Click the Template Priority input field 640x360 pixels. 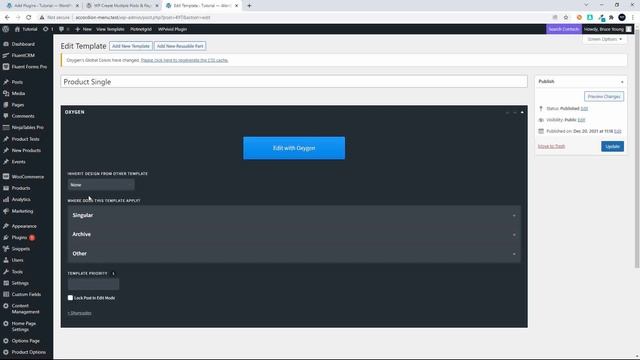[93, 284]
